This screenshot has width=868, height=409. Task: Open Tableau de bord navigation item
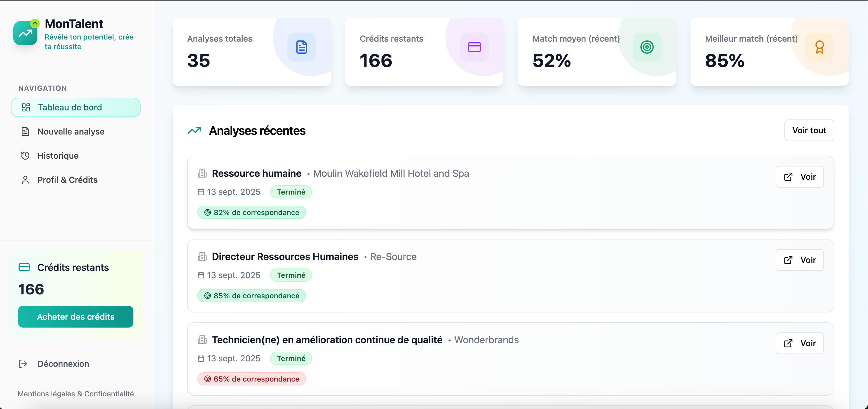[76, 107]
